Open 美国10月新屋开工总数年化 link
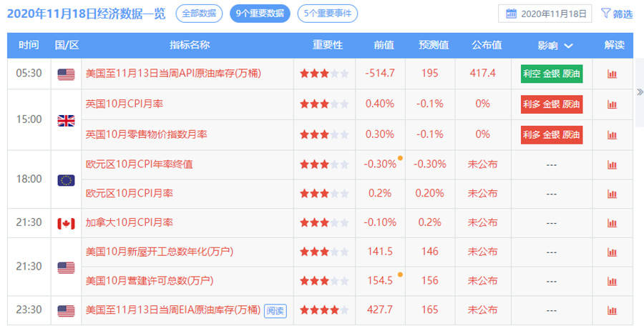The height and width of the screenshot is (336, 644). [x=160, y=252]
